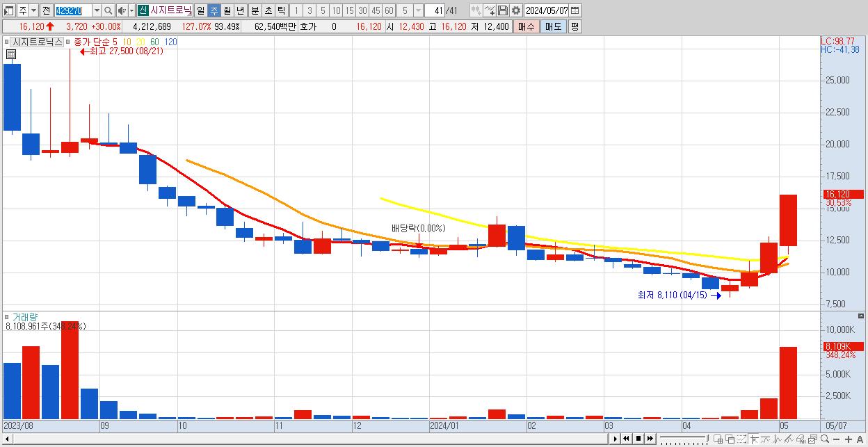The height and width of the screenshot is (447, 868).
Task: Click the green '신' badge icon
Action: pos(143,10)
